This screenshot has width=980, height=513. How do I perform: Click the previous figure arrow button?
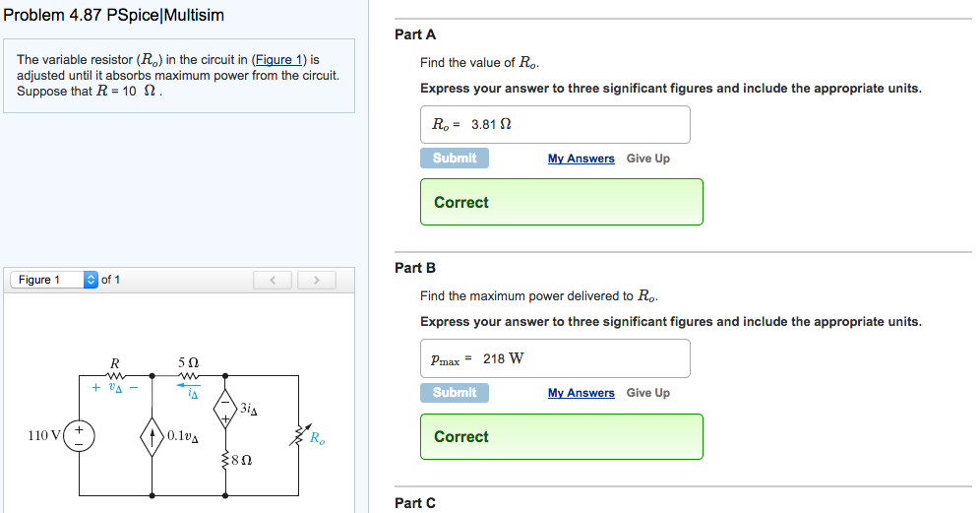click(x=272, y=281)
